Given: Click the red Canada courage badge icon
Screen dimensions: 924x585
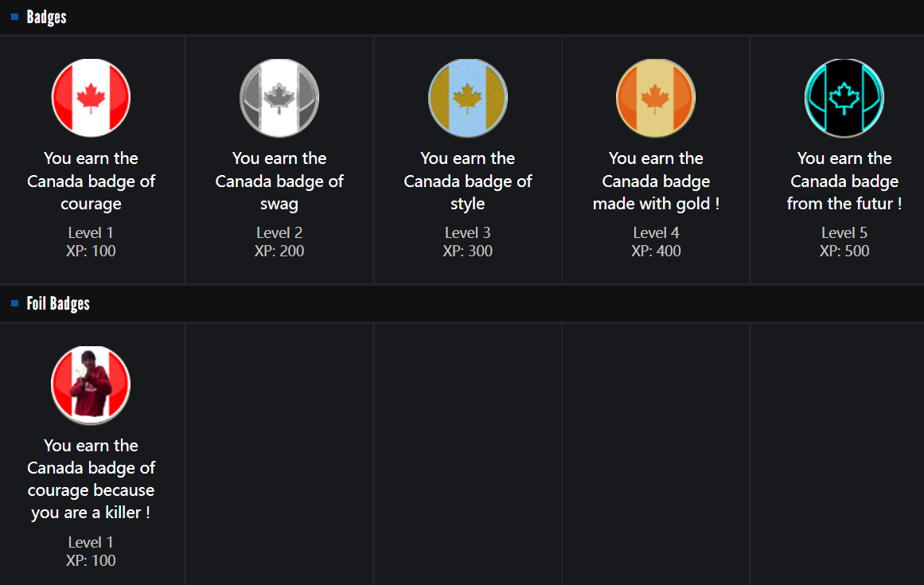Looking at the screenshot, I should point(91,98).
